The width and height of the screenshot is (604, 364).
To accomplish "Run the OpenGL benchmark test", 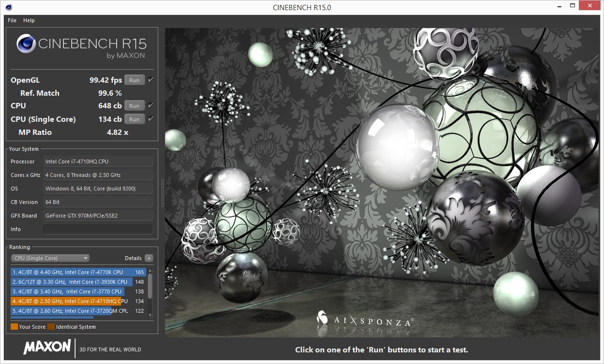I will click(x=135, y=80).
